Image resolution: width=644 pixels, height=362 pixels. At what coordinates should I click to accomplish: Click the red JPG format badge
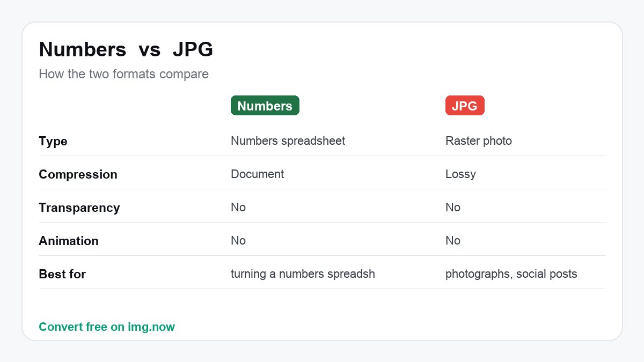[465, 106]
